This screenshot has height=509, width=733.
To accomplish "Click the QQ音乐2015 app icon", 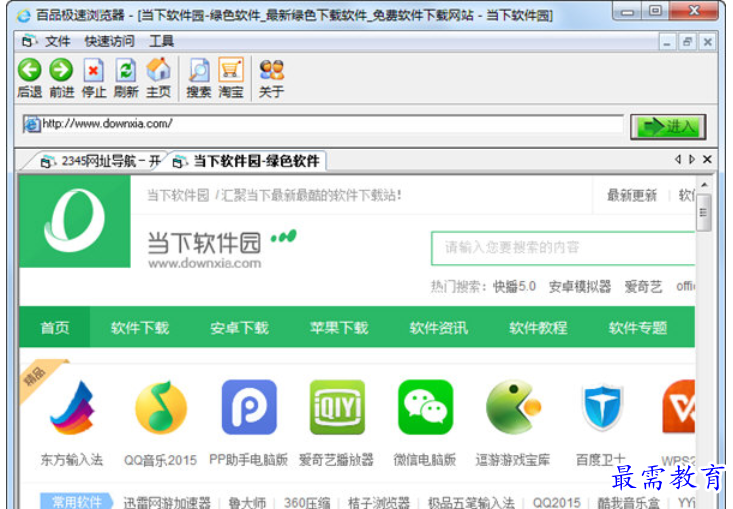I will coord(161,407).
